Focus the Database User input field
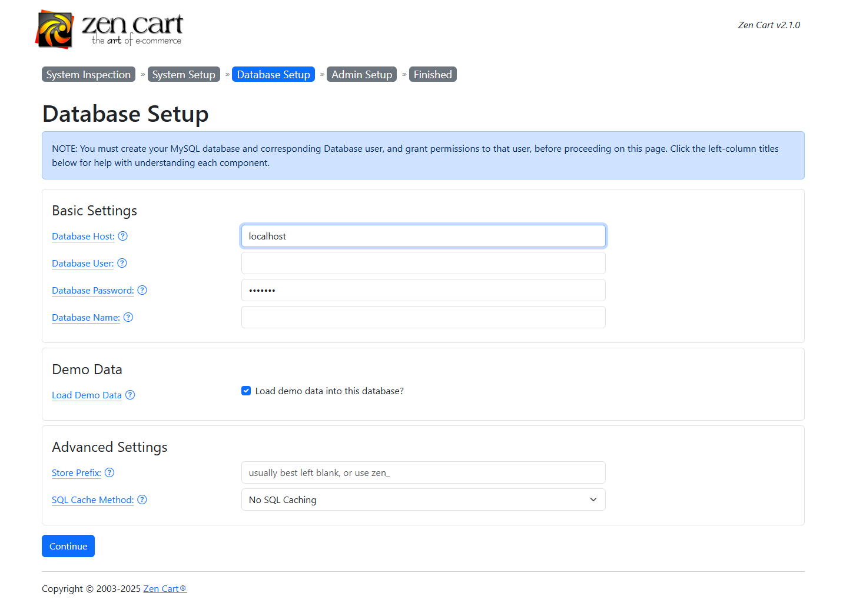843x616 pixels. click(423, 263)
